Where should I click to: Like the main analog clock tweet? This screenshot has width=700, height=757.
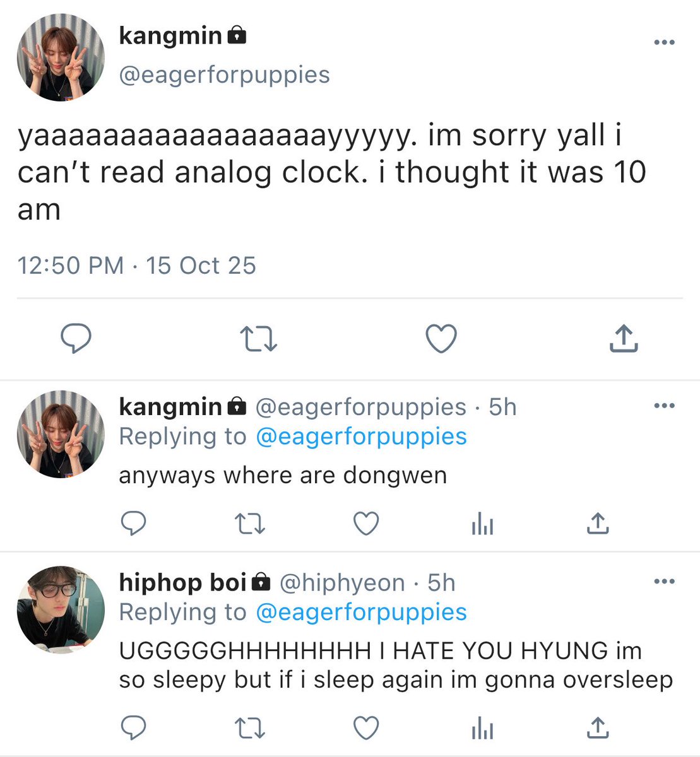pyautogui.click(x=441, y=339)
